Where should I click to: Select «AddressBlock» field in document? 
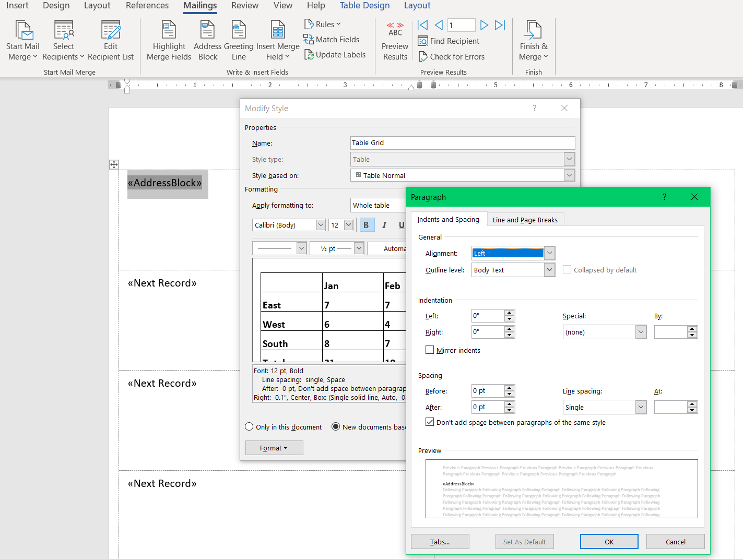tap(164, 183)
